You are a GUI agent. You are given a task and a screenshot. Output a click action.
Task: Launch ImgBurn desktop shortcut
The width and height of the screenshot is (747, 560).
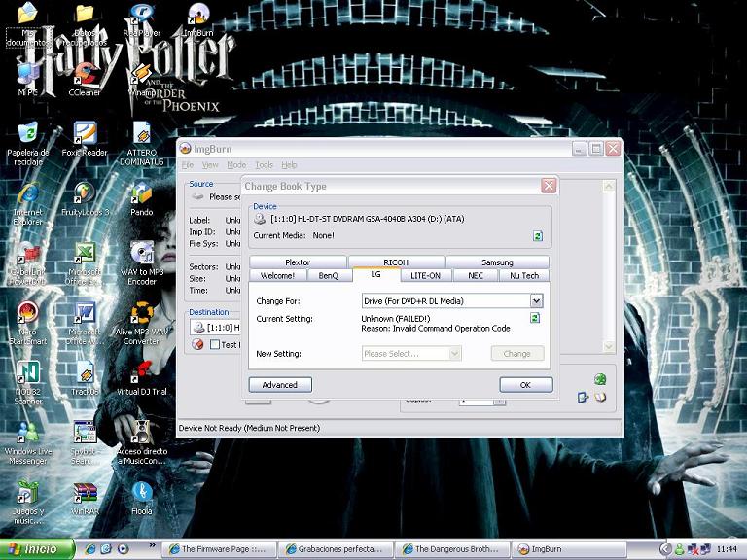pos(198,20)
